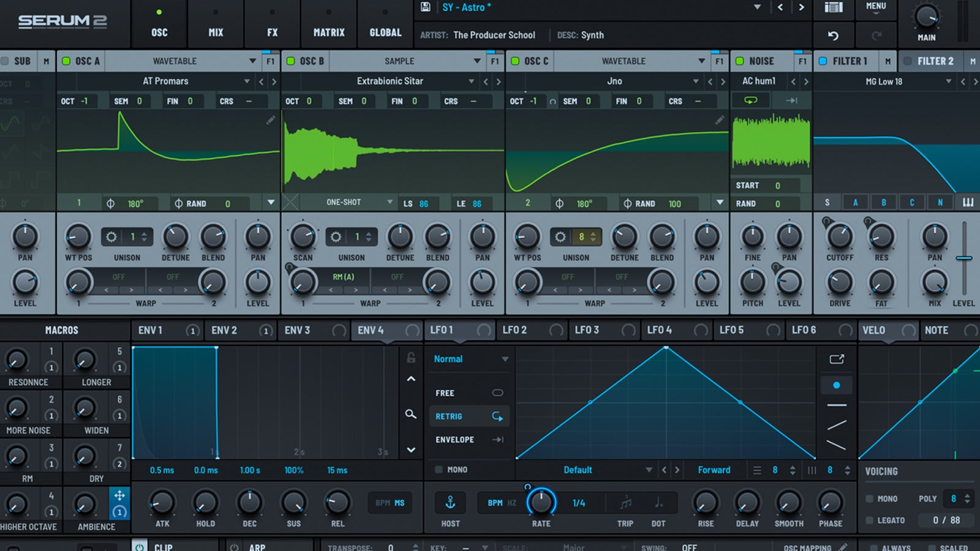Click the anchor host-sync icon beside Rate
The width and height of the screenshot is (980, 551).
(450, 503)
